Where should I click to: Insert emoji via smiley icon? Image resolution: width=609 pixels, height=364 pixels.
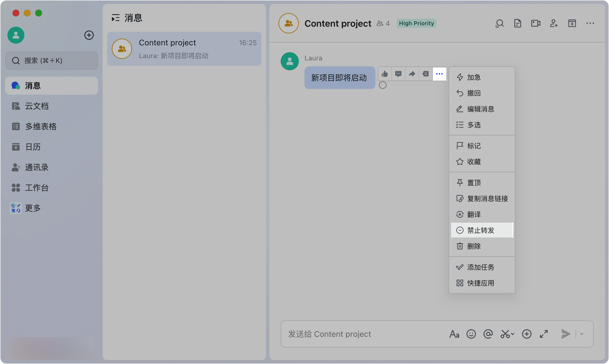[471, 334]
